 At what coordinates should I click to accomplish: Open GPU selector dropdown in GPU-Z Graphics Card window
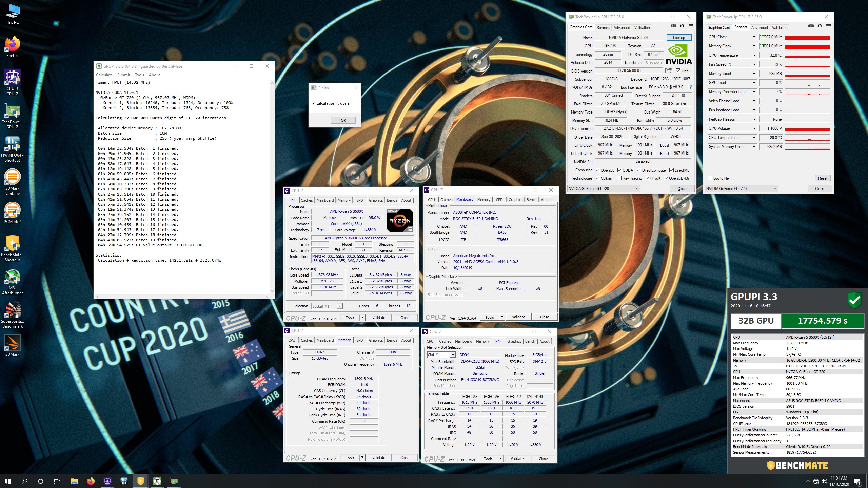pyautogui.click(x=604, y=189)
